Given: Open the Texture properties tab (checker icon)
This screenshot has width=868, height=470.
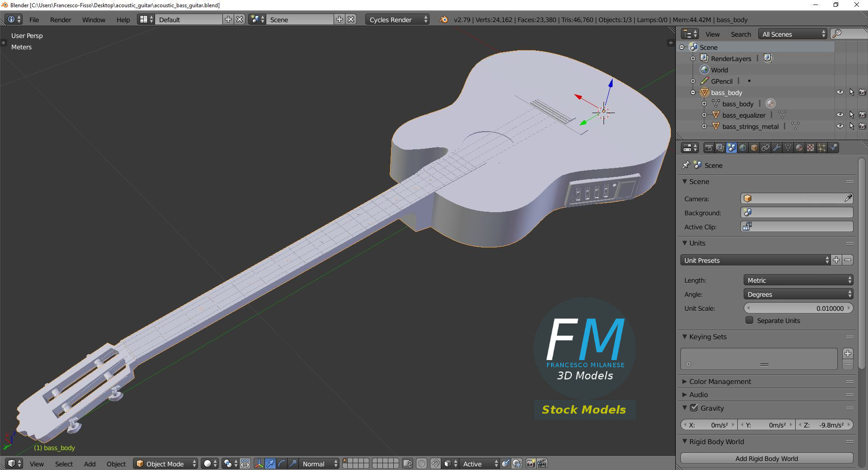Looking at the screenshot, I should pos(811,148).
